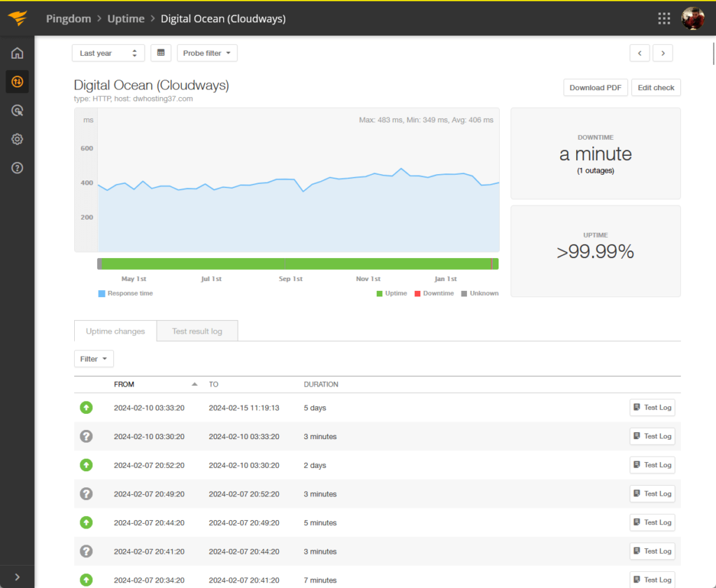Click the up status icon for 2024-02-10 03:33:20
716x588 pixels.
pos(86,408)
